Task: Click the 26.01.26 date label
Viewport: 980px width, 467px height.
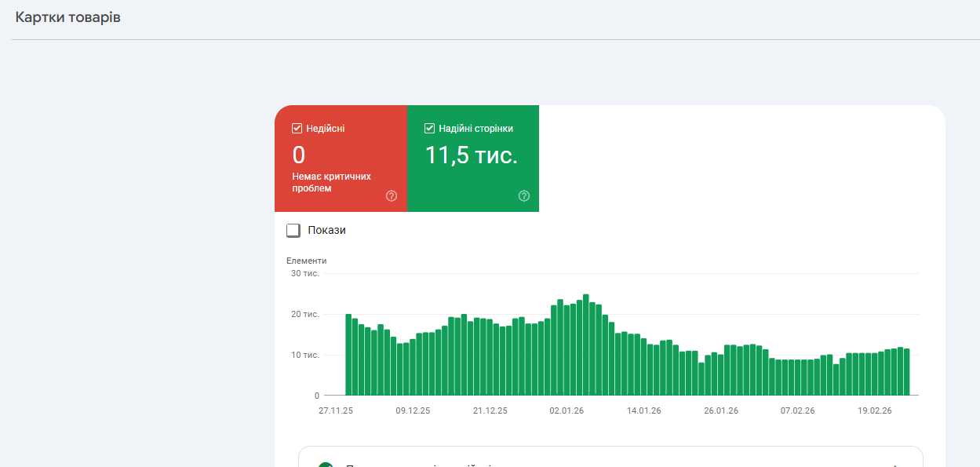Action: (721, 410)
